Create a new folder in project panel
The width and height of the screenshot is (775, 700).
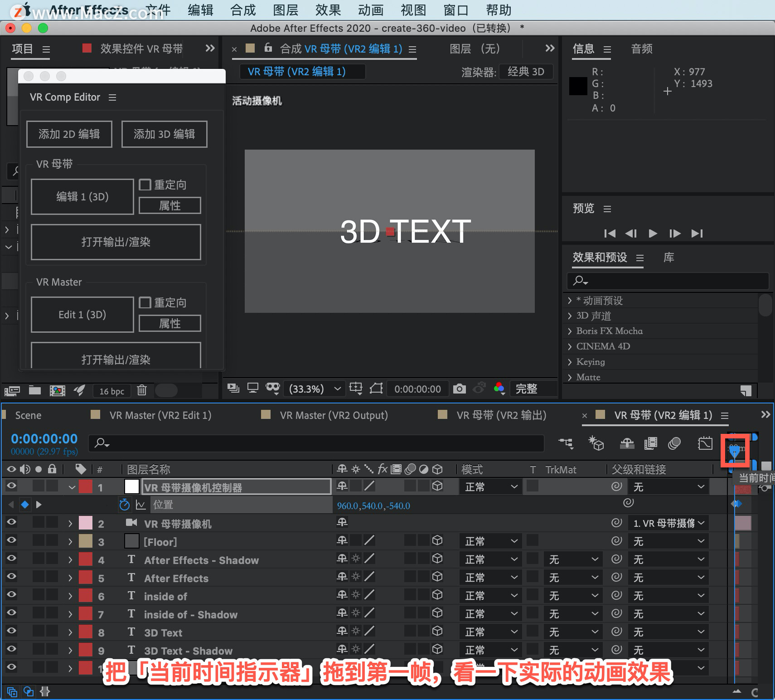[35, 390]
